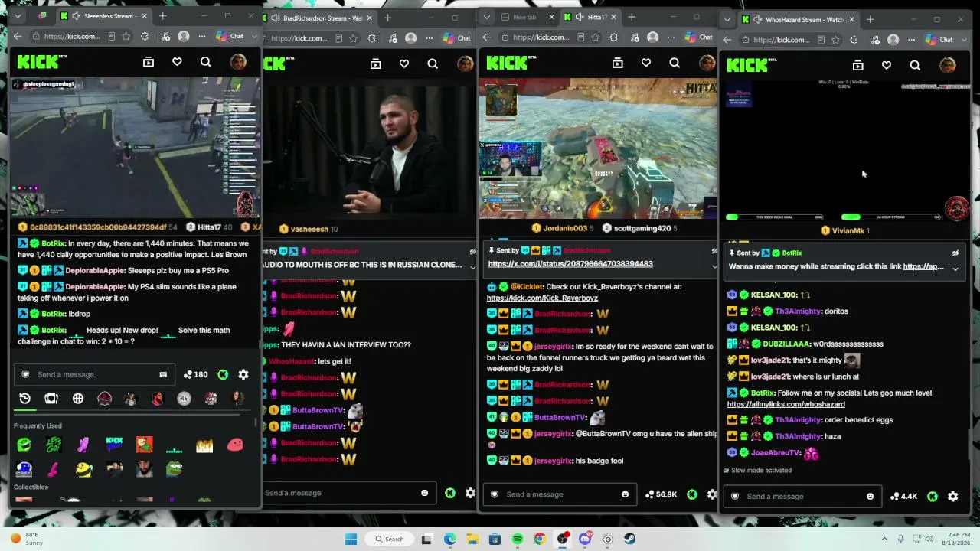Switch to the Sleeepless Stream tab

[104, 16]
